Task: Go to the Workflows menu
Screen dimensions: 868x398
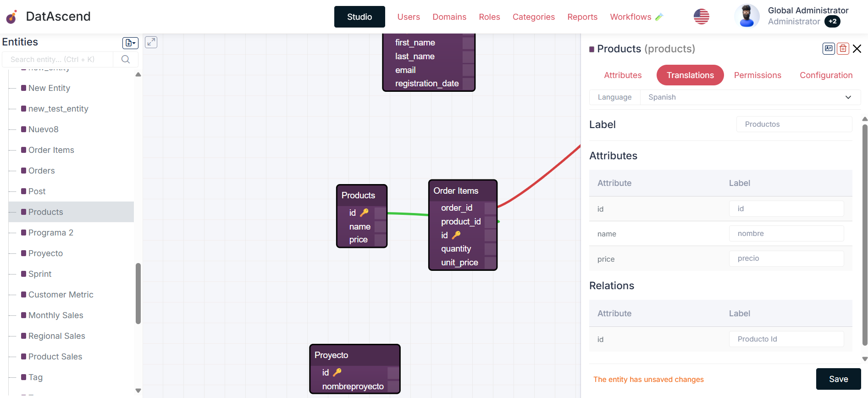Action: pyautogui.click(x=630, y=17)
